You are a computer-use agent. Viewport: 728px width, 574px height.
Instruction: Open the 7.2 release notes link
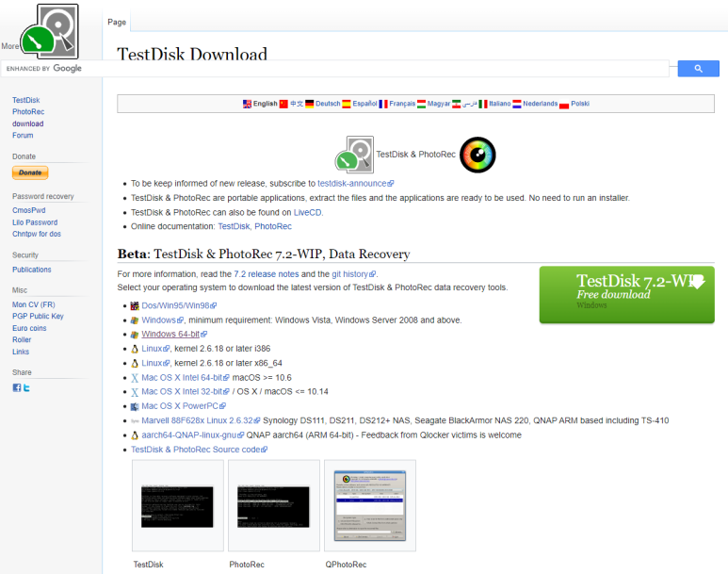267,274
